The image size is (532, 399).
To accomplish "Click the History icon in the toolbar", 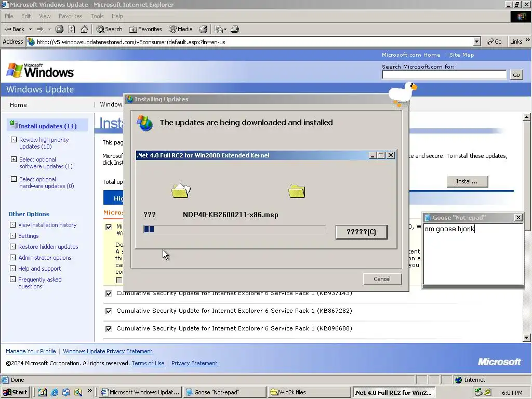I will [x=203, y=29].
